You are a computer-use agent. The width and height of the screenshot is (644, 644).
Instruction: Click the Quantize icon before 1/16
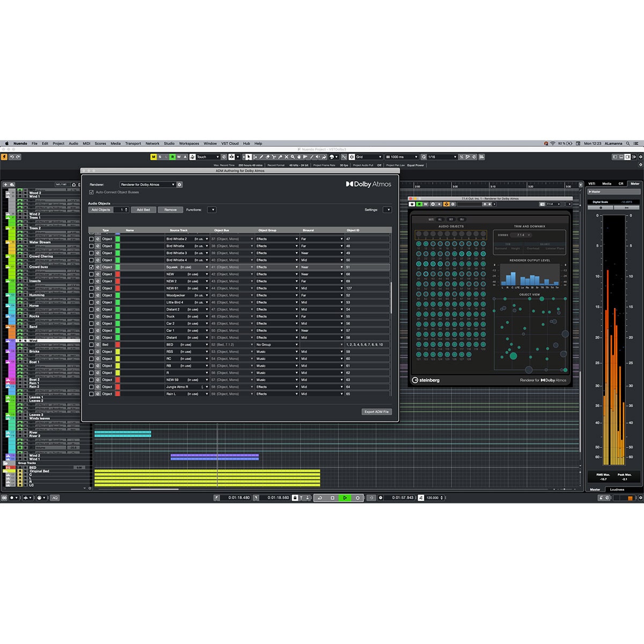[425, 157]
